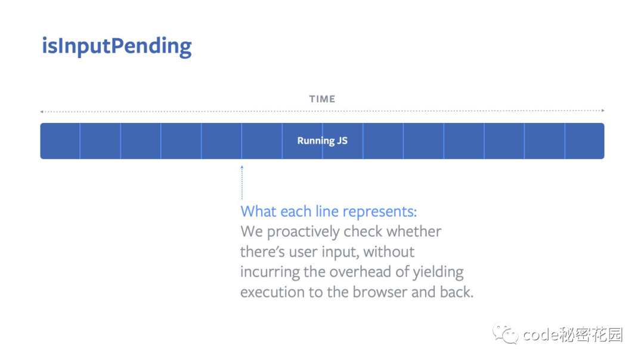644x363 pixels.
Task: Click the right arrowhead of the time axis
Action: [603, 110]
